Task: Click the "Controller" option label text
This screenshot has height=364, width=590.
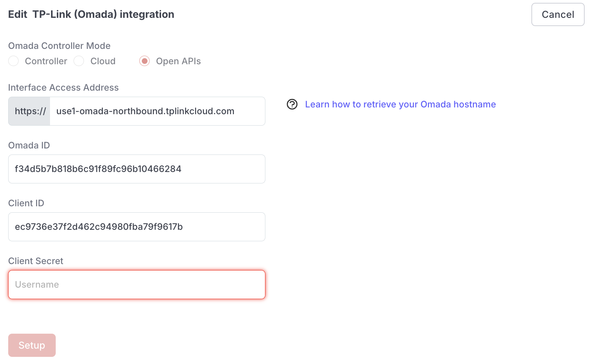Action: (46, 61)
